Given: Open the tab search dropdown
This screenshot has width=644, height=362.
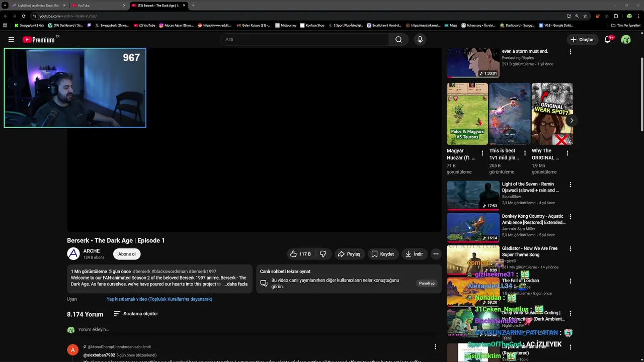Looking at the screenshot, I should click(x=5, y=5).
